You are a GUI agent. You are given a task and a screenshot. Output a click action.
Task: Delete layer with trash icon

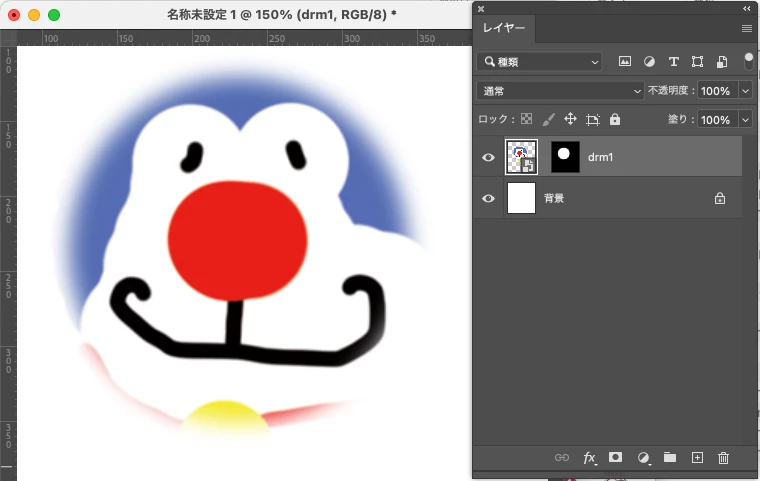(x=723, y=458)
